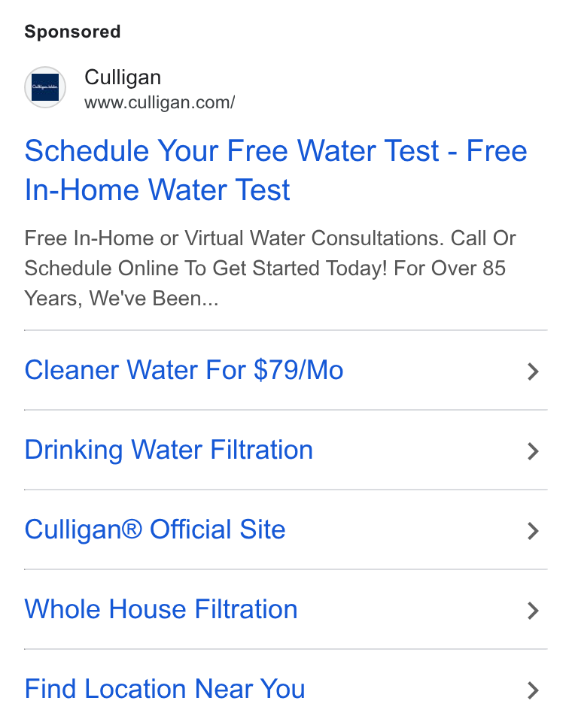The image size is (572, 728).
Task: Open the Schedule Your Free Water Test headline
Action: 275,170
